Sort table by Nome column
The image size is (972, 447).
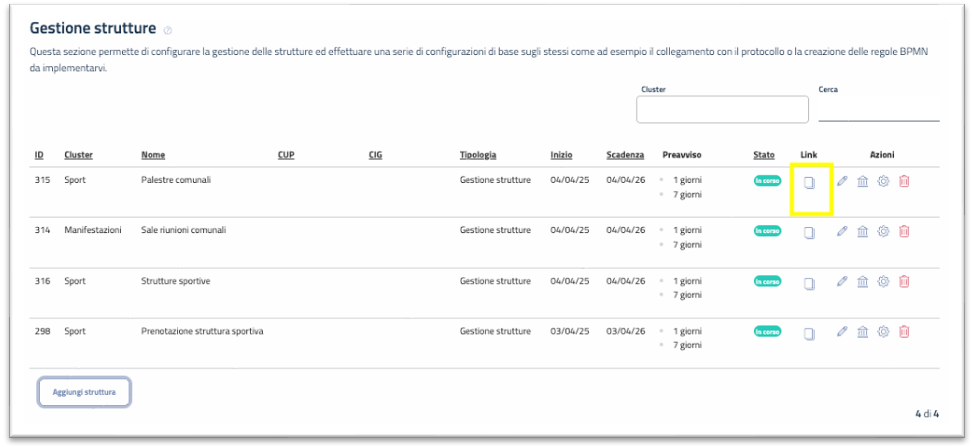[153, 155]
